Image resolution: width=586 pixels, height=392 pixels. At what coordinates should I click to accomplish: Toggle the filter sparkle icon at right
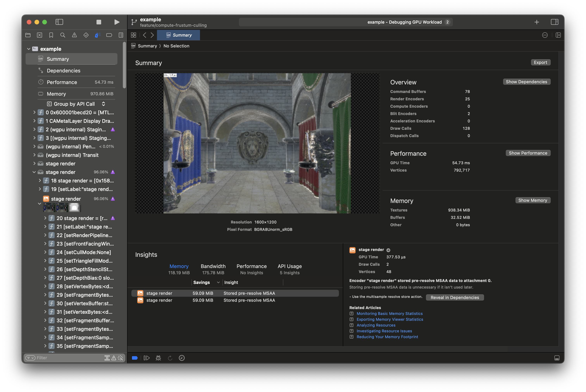120,358
